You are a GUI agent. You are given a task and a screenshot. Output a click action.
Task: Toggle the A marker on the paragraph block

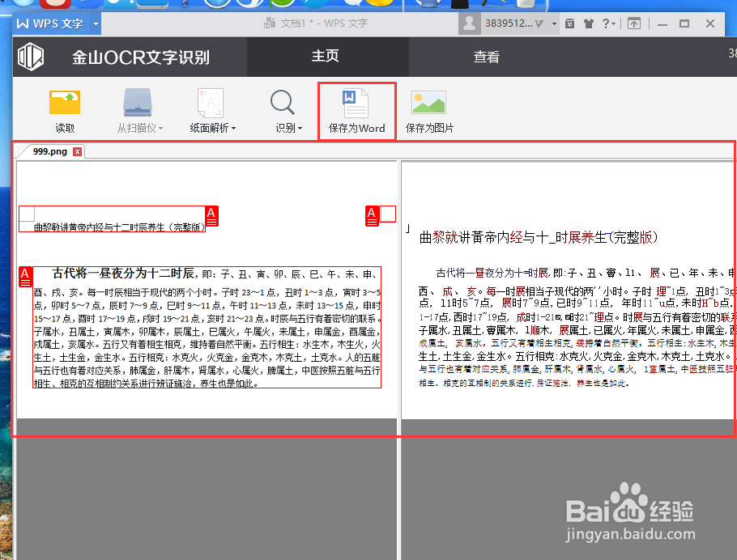25,276
